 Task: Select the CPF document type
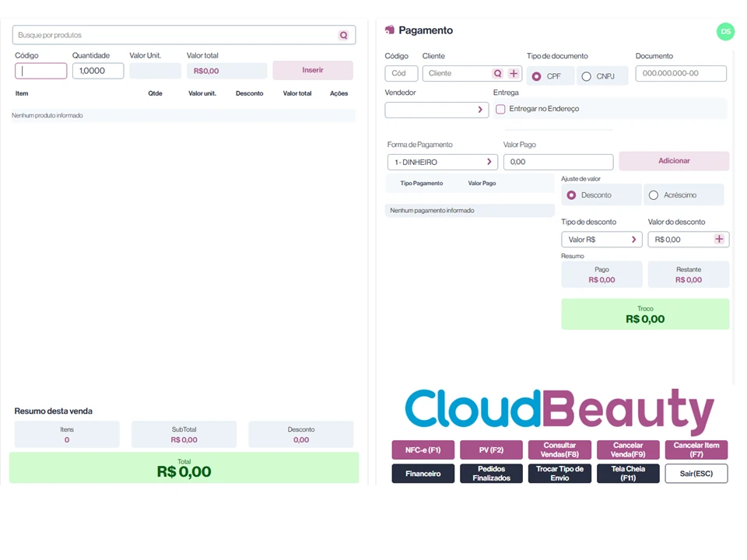[x=537, y=76]
